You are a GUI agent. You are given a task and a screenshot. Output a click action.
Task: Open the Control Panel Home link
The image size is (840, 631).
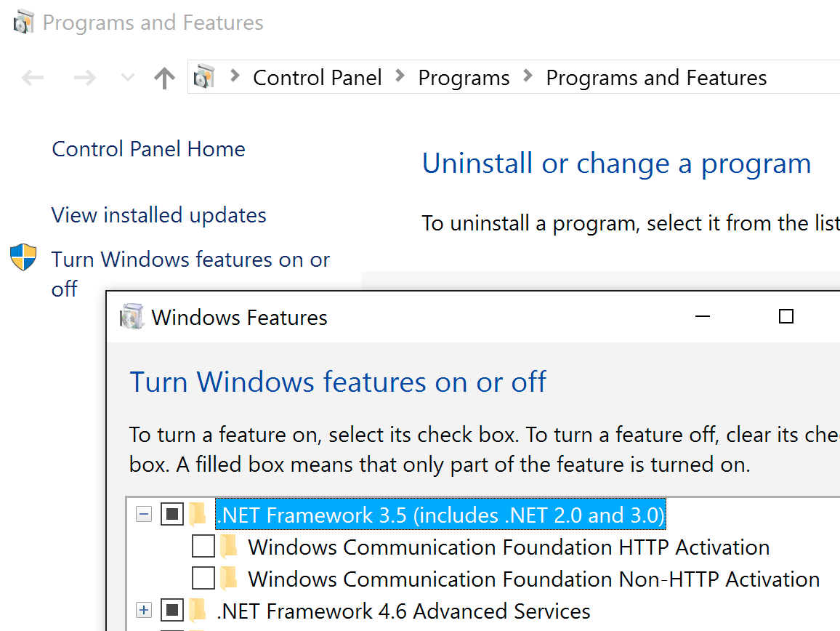148,149
